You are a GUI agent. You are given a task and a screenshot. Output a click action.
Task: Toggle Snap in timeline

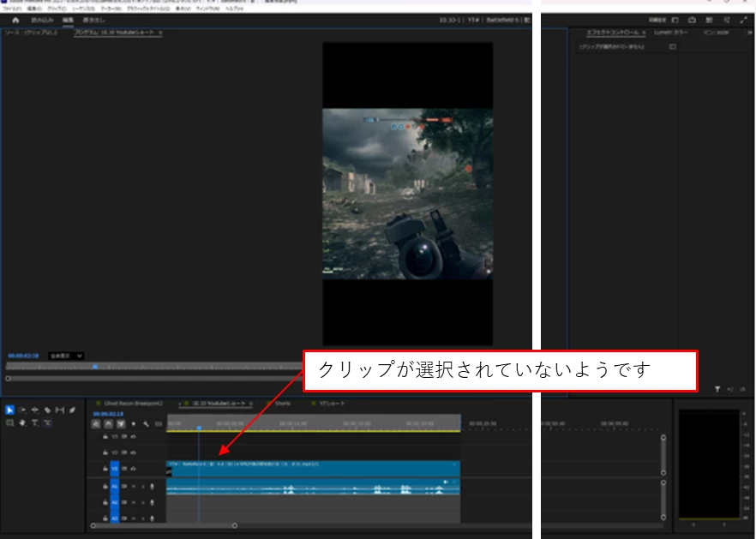[x=109, y=424]
